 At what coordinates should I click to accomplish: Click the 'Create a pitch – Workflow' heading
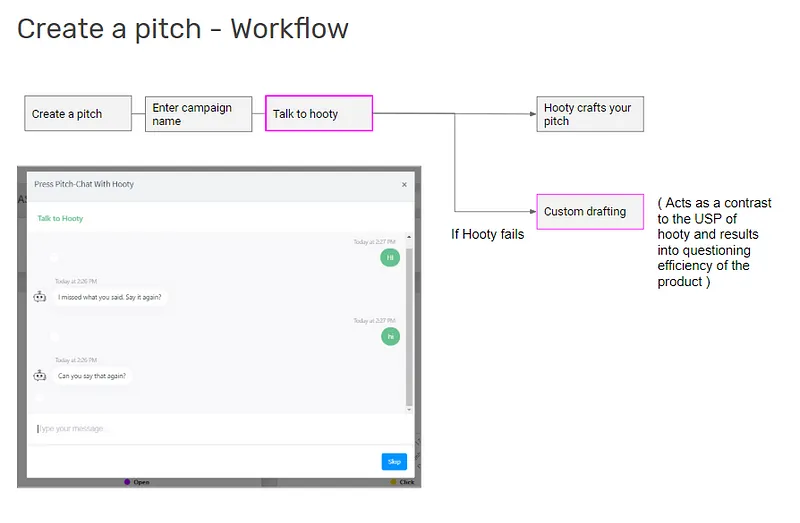[x=183, y=29]
